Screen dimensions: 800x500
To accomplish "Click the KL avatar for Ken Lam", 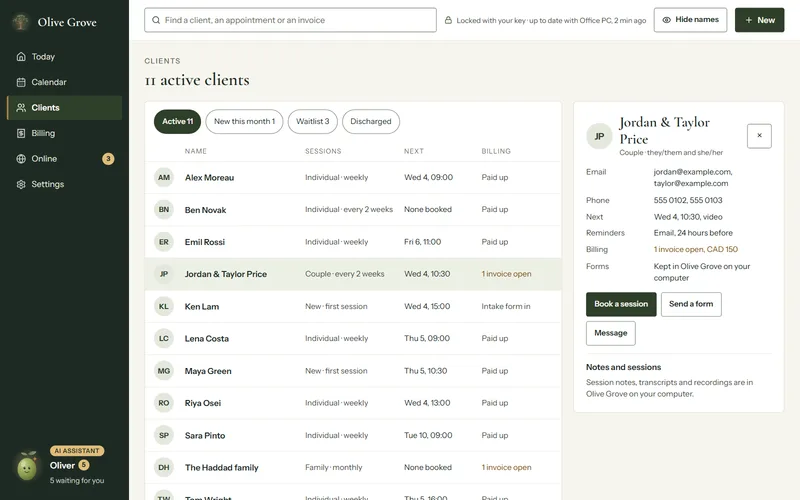I will 164,306.
